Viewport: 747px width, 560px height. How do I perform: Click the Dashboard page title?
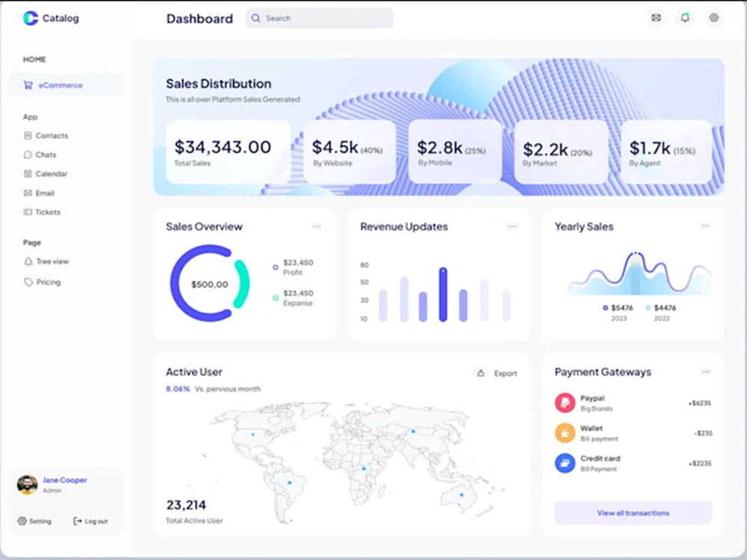point(199,19)
